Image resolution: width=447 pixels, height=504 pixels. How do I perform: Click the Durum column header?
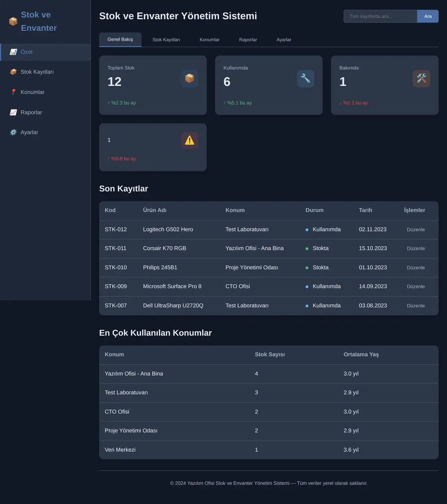[x=314, y=210]
